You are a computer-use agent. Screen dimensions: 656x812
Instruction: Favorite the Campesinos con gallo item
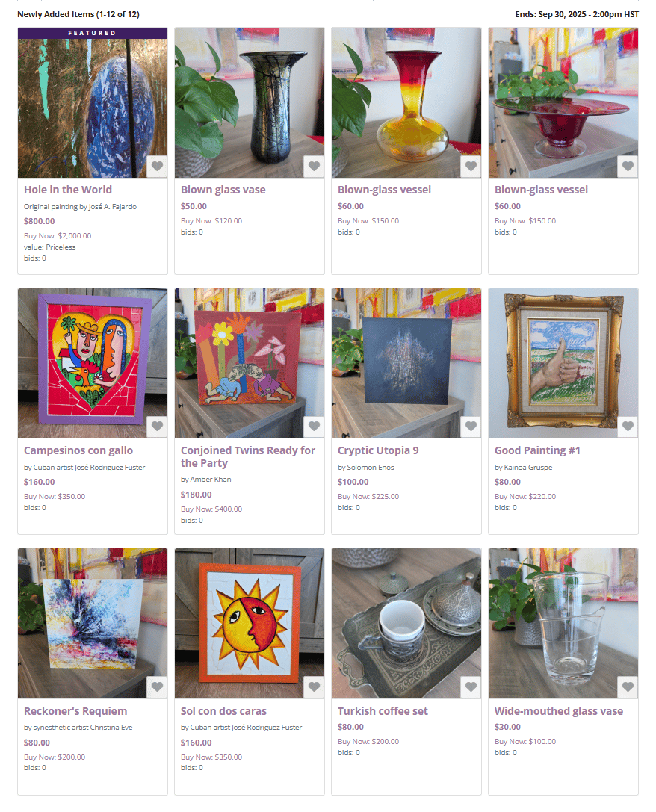pos(157,427)
